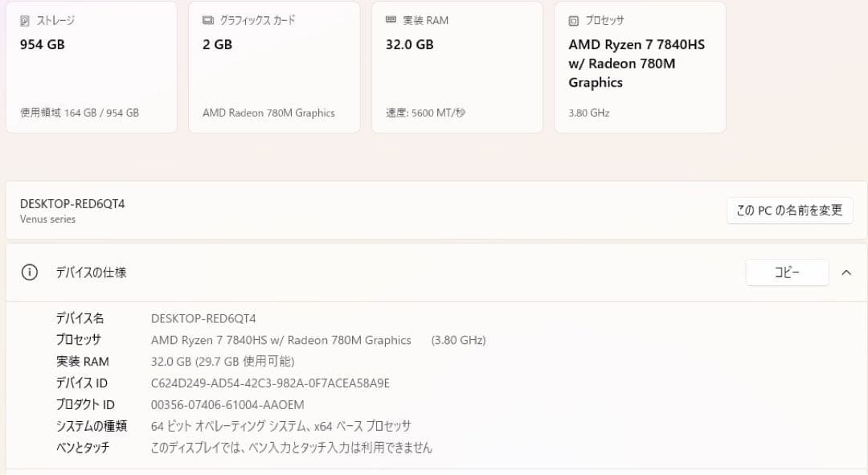Click the この PC の名前を変更 button
868x475 pixels.
coord(789,210)
